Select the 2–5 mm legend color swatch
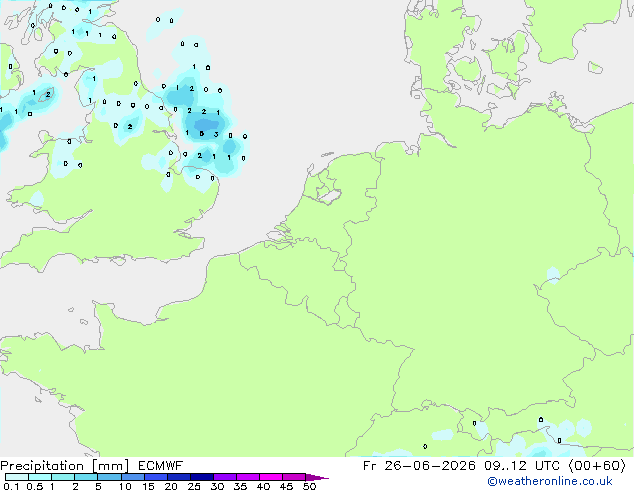This screenshot has height=490, width=634. coord(86,477)
